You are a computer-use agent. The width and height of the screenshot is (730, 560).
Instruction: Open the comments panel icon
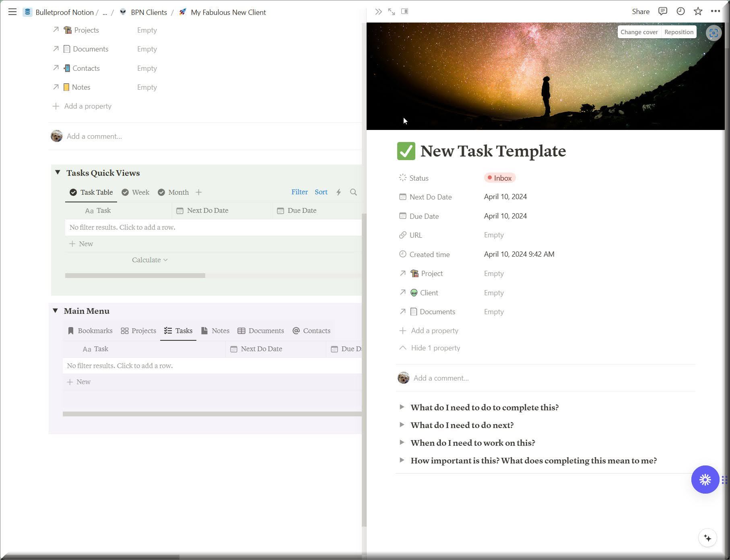click(x=662, y=12)
